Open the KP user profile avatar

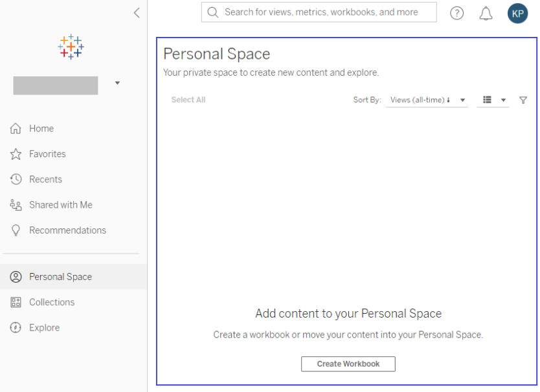point(517,13)
